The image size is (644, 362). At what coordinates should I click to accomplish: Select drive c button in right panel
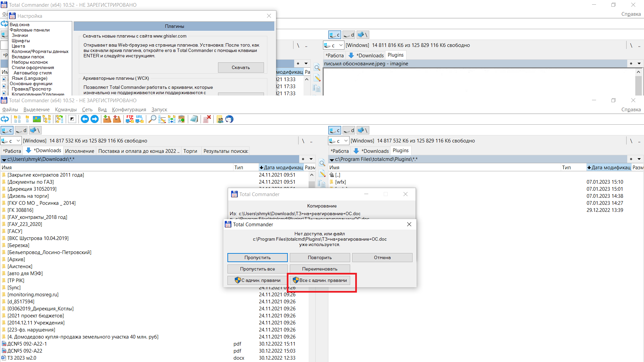[335, 130]
